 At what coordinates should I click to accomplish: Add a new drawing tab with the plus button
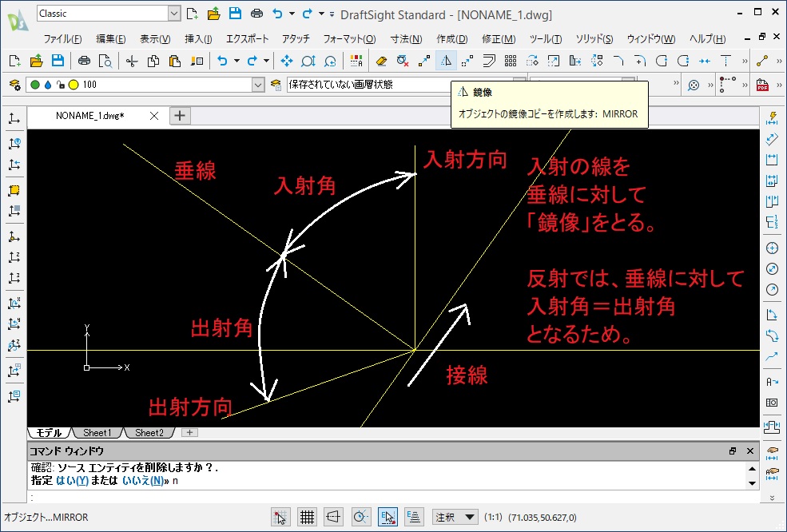coord(180,116)
